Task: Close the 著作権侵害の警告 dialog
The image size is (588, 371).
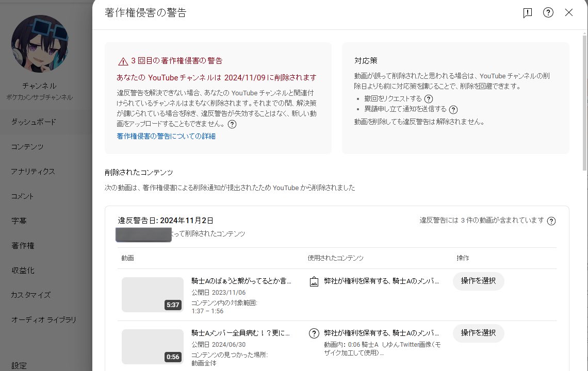Action: coord(569,13)
